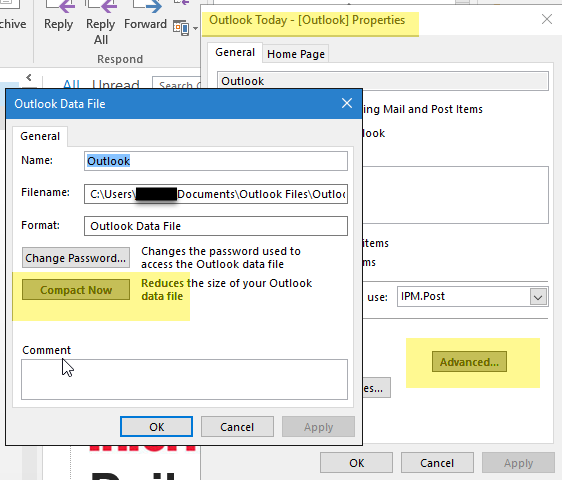Viewport: 562px width, 480px height.
Task: Click the Change Password button
Action: click(76, 258)
